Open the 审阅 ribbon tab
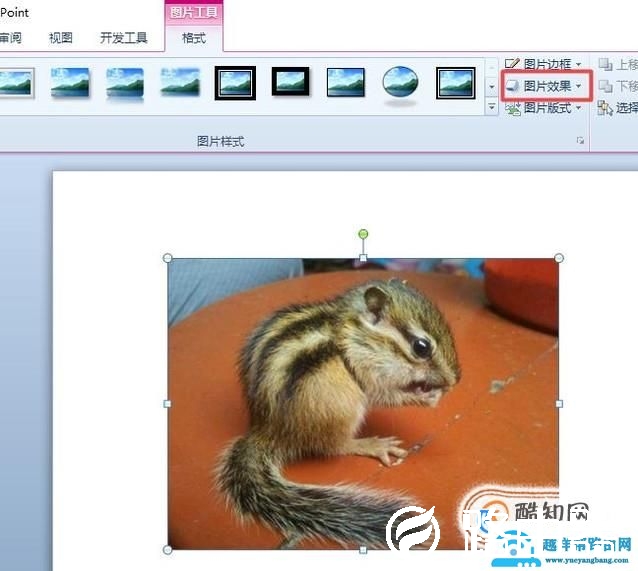This screenshot has width=638, height=571. pos(10,38)
